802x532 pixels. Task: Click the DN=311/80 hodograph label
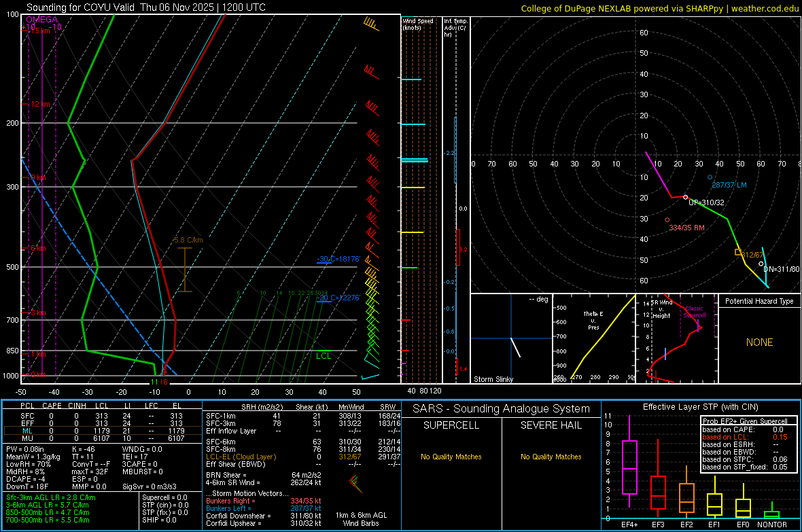pos(781,269)
